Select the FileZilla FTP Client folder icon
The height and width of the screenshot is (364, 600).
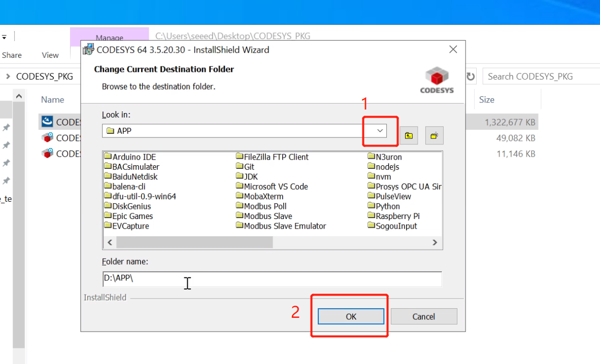[x=240, y=156]
